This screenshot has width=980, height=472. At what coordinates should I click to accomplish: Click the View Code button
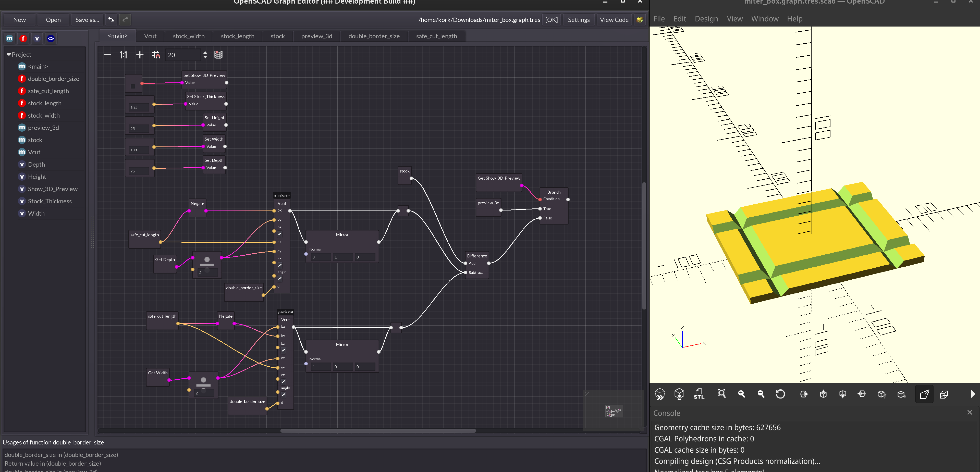coord(614,20)
